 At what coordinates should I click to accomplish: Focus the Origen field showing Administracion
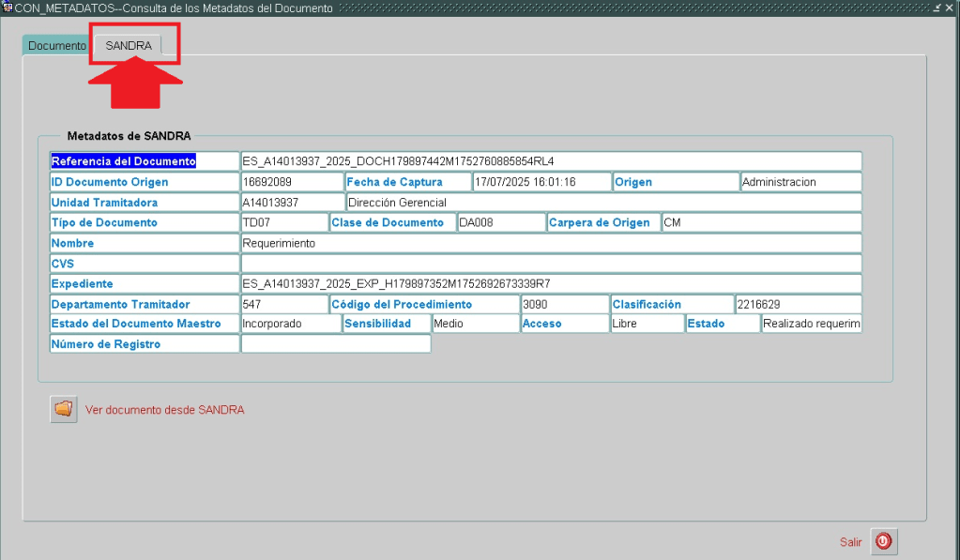tap(800, 182)
